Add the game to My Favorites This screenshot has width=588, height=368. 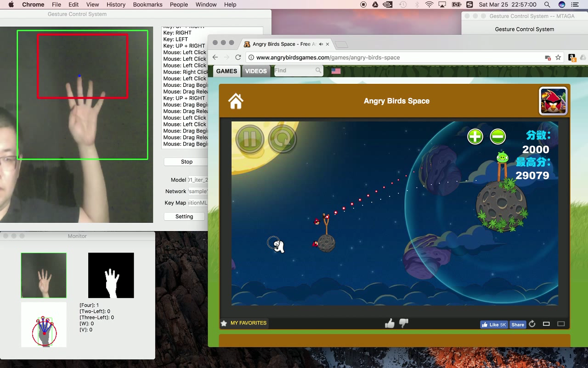244,323
